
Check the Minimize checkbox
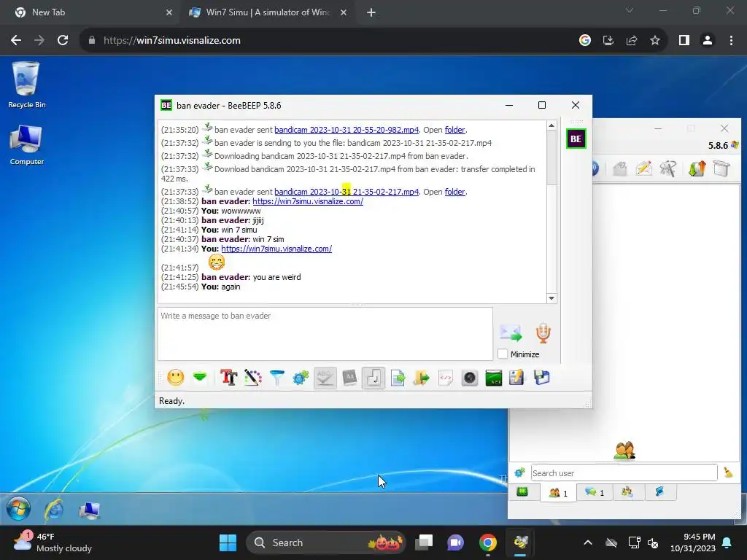(x=503, y=354)
